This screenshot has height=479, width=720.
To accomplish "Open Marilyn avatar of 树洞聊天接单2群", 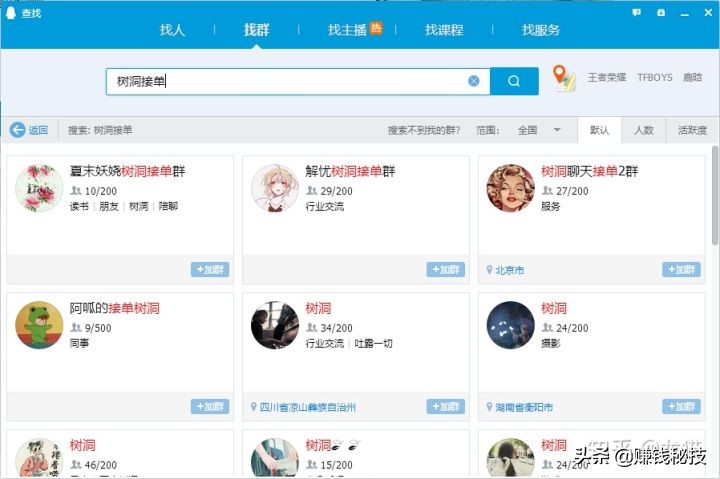I will tap(511, 188).
